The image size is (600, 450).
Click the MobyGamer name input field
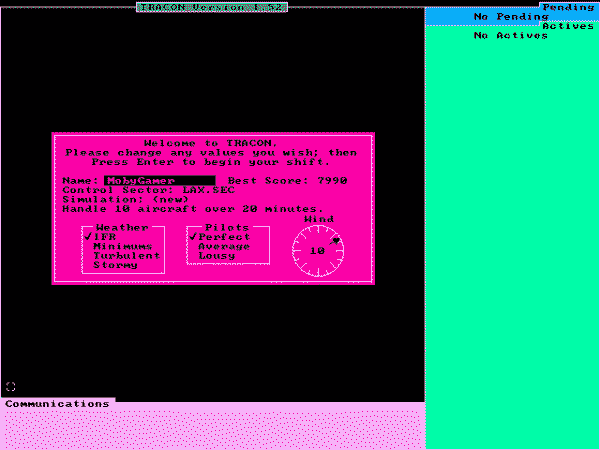point(159,180)
